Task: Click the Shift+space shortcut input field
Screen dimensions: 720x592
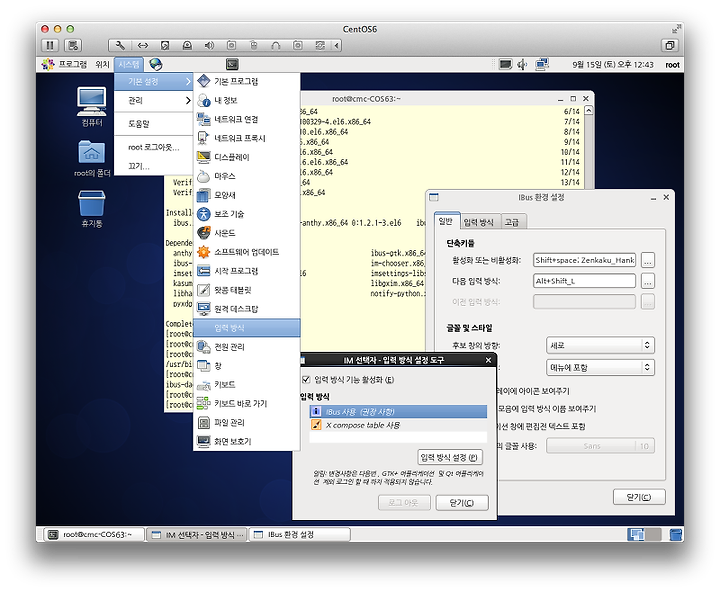Action: pyautogui.click(x=585, y=260)
